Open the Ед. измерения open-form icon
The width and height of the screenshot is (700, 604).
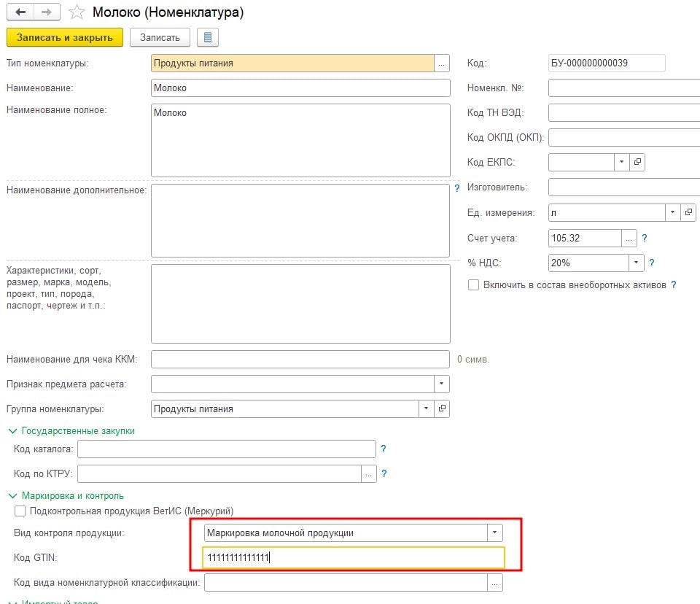[688, 213]
